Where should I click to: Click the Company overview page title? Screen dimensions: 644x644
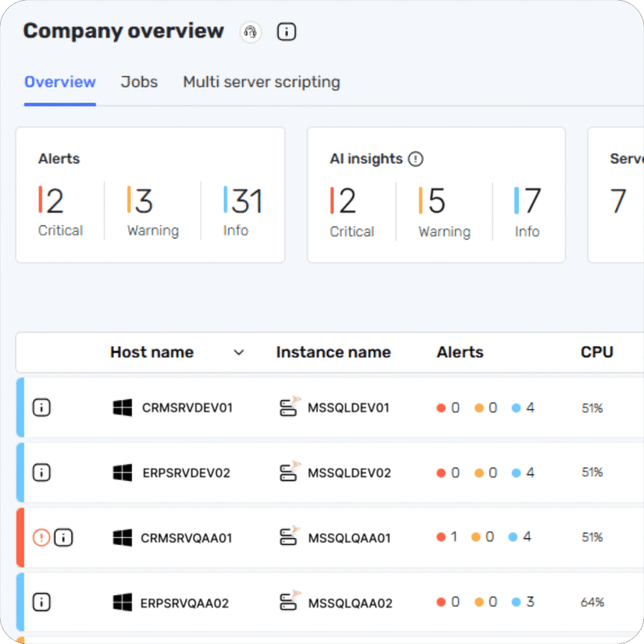pos(123,31)
